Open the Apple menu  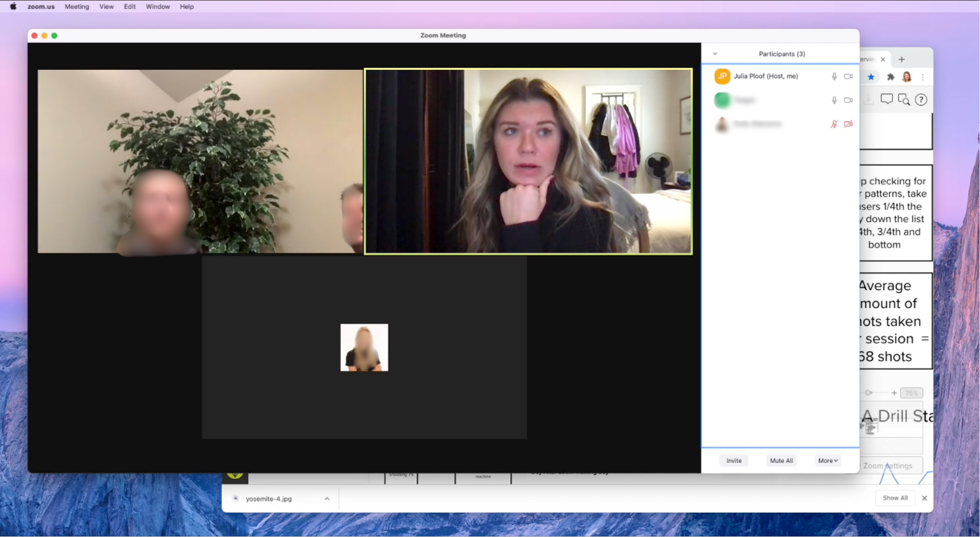point(13,7)
